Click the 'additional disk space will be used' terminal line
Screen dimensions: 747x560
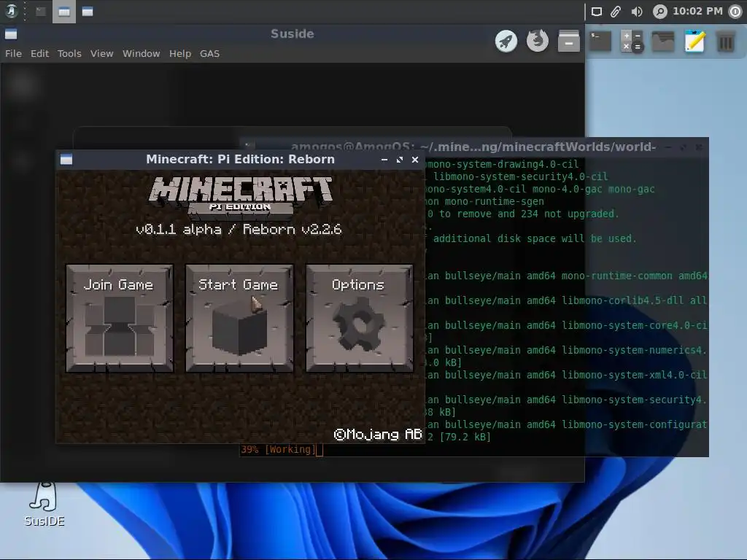(535, 238)
